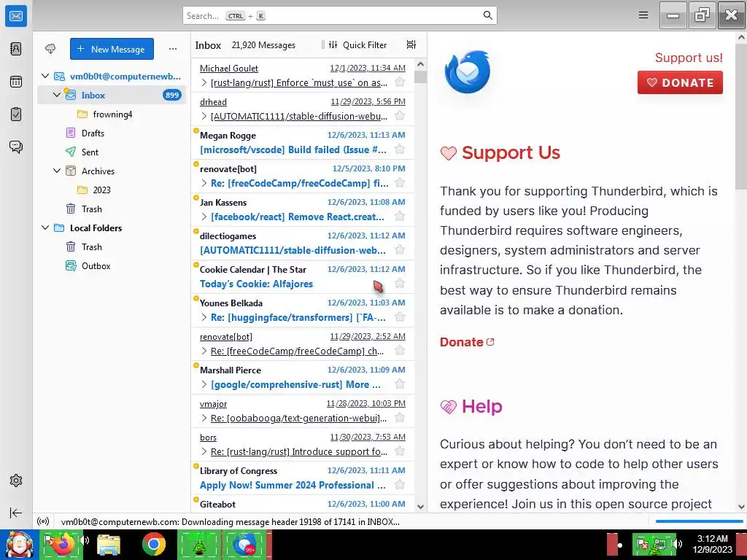747x560 pixels.
Task: Star the Marshall Pierce message
Action: tap(400, 384)
